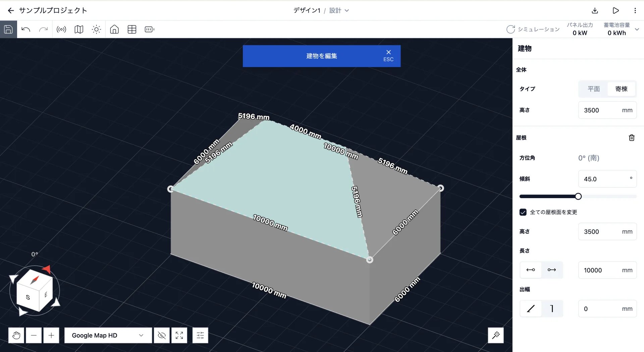This screenshot has width=644, height=352.
Task: Toggle map visibility with crossed eye icon
Action: (x=162, y=335)
